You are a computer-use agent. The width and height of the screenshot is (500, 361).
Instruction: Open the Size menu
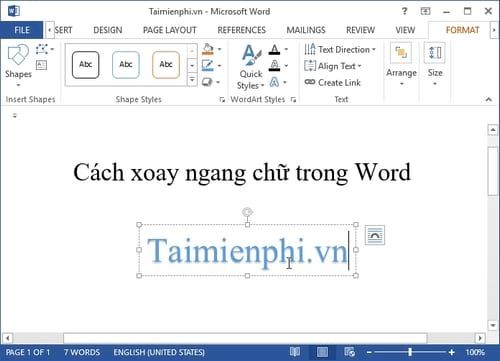point(435,65)
